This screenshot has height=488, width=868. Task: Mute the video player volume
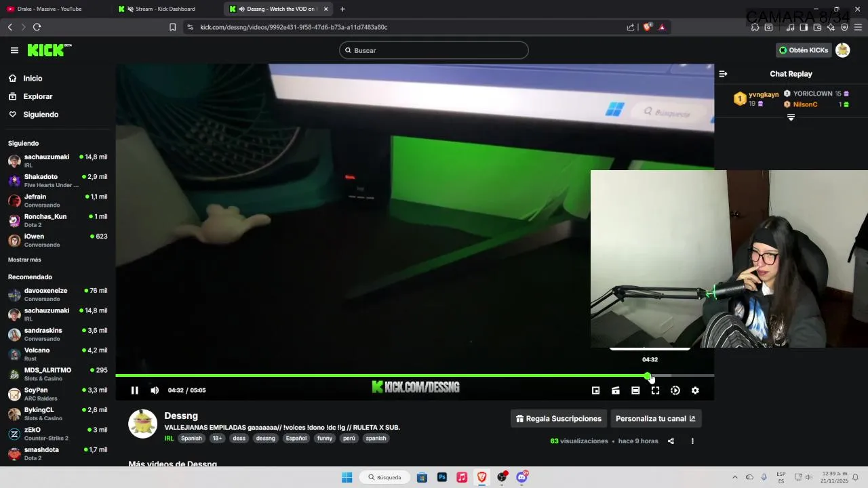[x=155, y=390]
